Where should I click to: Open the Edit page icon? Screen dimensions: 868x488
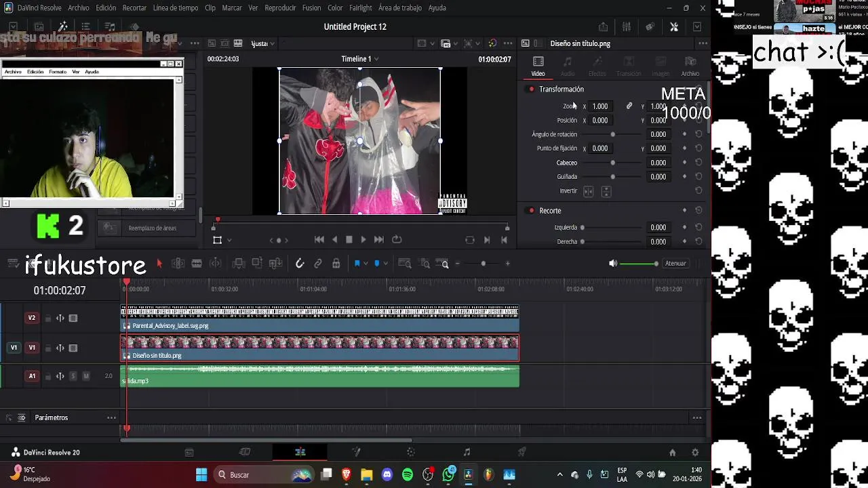300,452
